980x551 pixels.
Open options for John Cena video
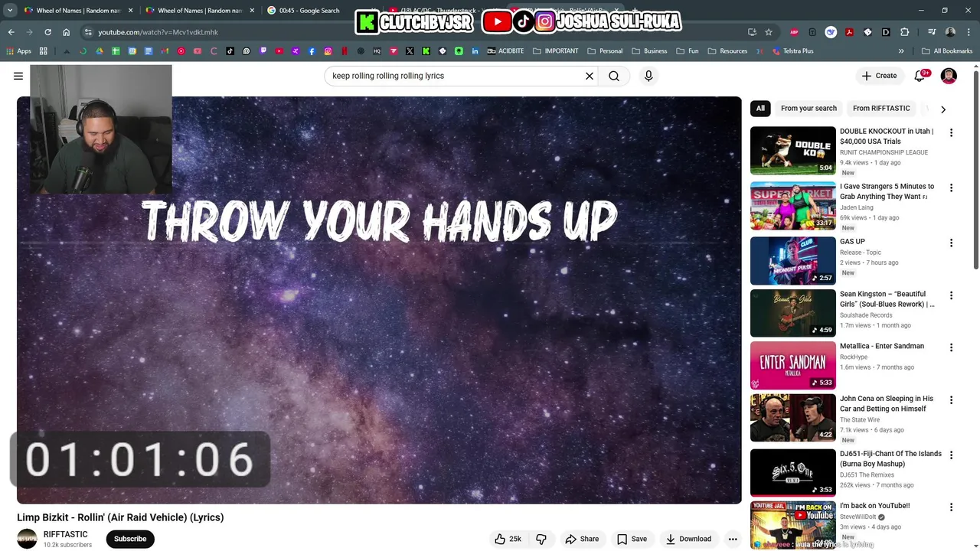[951, 399]
